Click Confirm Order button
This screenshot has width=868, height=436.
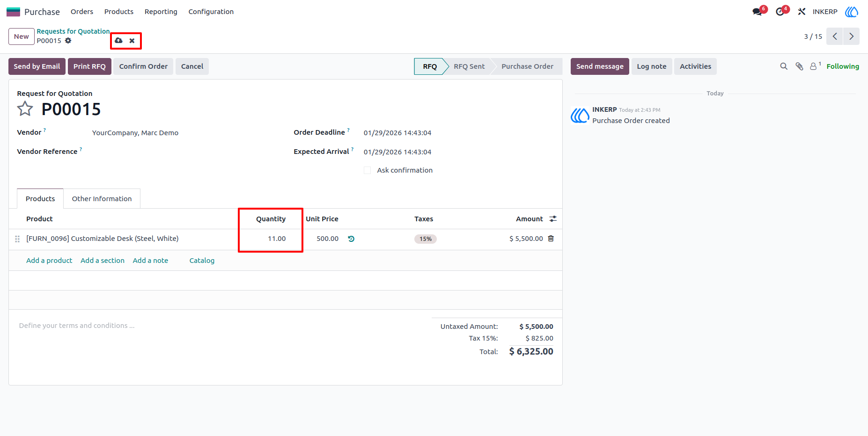click(x=143, y=66)
